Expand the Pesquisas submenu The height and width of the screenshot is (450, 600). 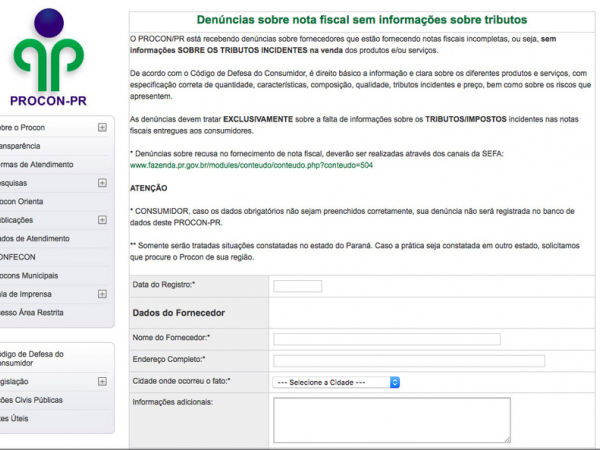click(x=102, y=183)
